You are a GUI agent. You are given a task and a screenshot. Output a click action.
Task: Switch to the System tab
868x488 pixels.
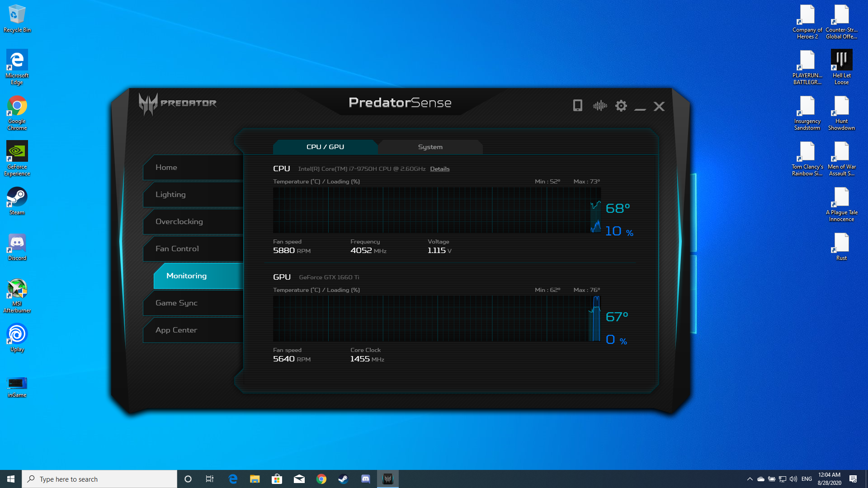tap(430, 146)
